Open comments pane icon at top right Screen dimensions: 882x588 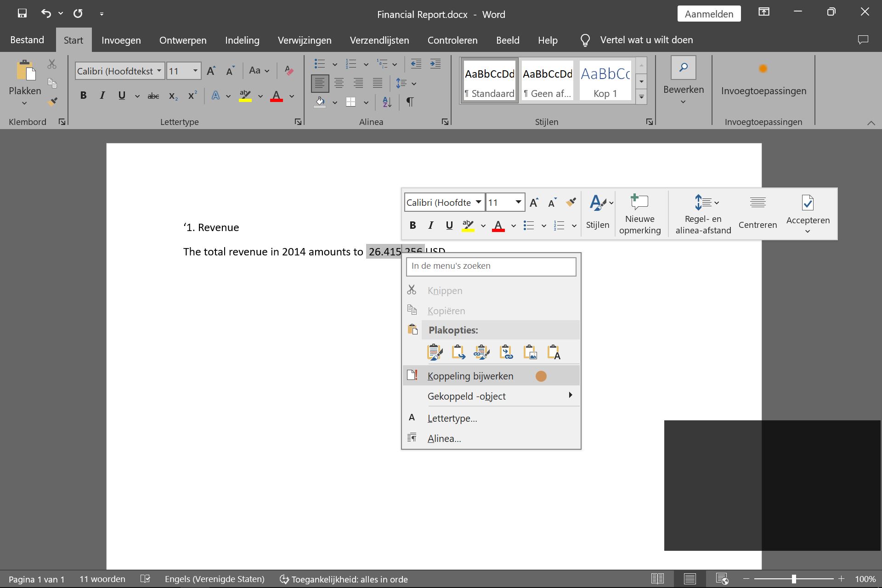pos(863,40)
